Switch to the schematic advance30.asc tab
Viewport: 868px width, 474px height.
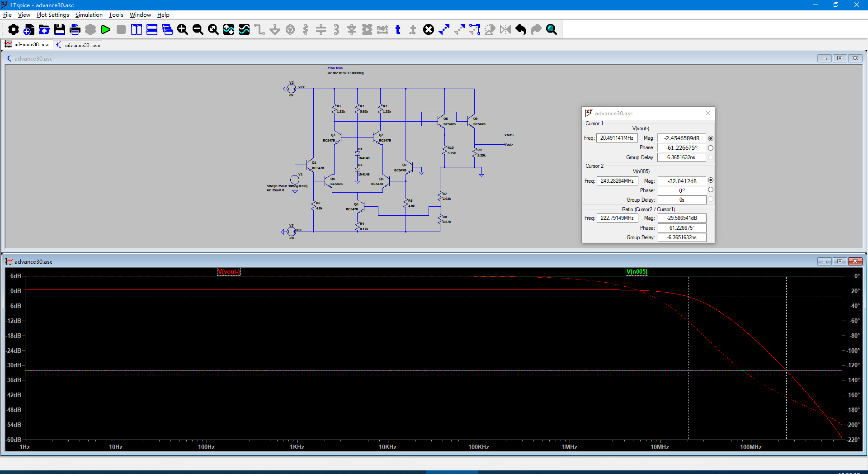point(78,45)
